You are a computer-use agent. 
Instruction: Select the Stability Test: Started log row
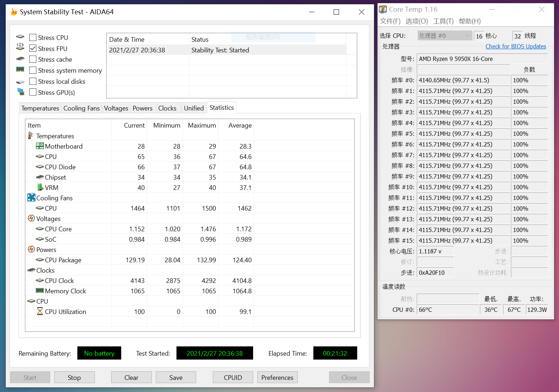pos(226,50)
